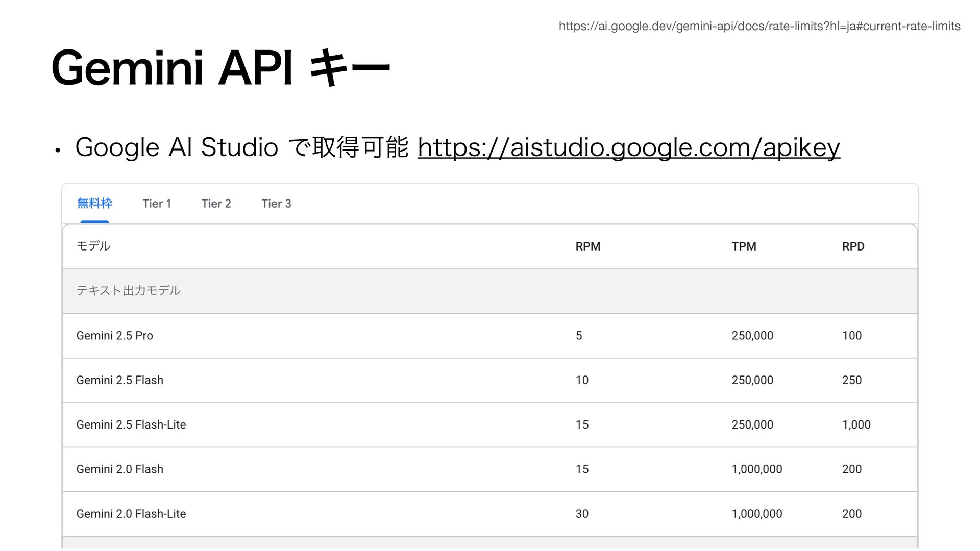Click RPM value 15 for Gemini 2.0 Flash

[582, 469]
